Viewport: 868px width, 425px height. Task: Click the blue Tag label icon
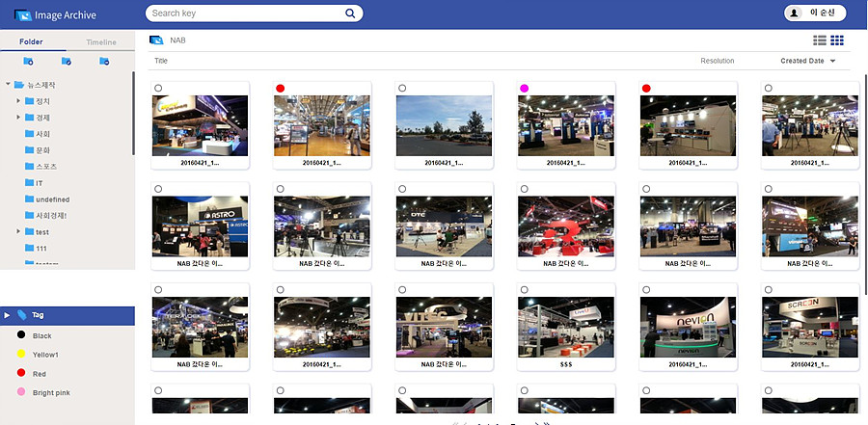(x=21, y=315)
